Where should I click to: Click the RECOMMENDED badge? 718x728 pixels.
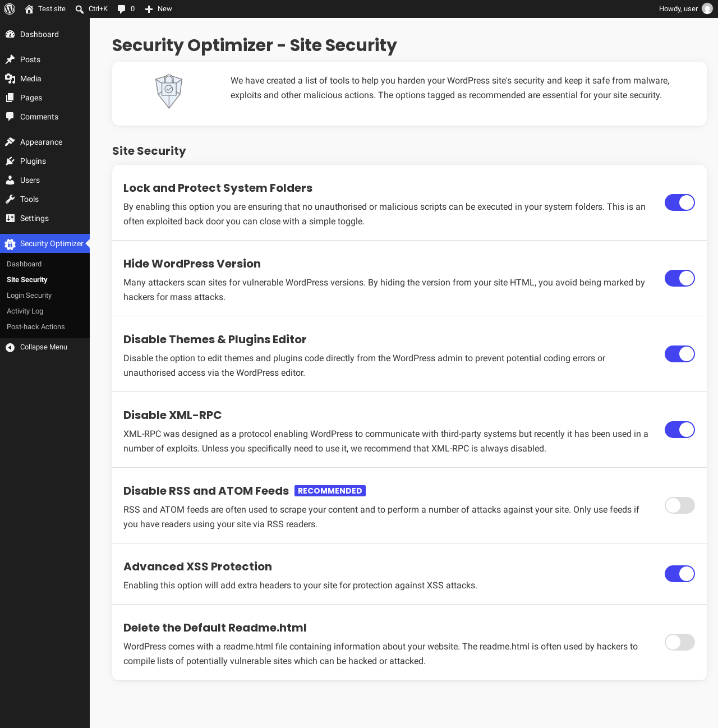pyautogui.click(x=330, y=491)
